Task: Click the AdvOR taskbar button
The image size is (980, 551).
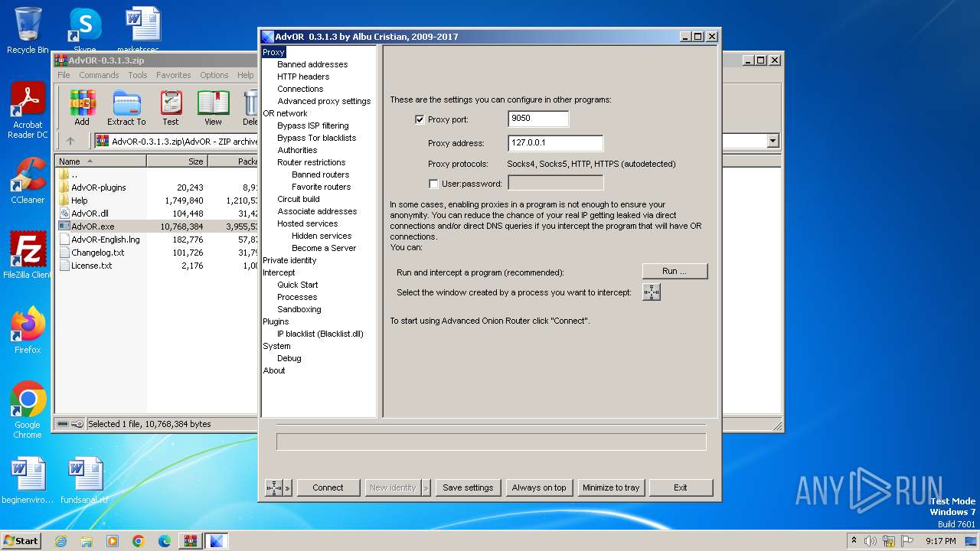Action: (x=217, y=541)
